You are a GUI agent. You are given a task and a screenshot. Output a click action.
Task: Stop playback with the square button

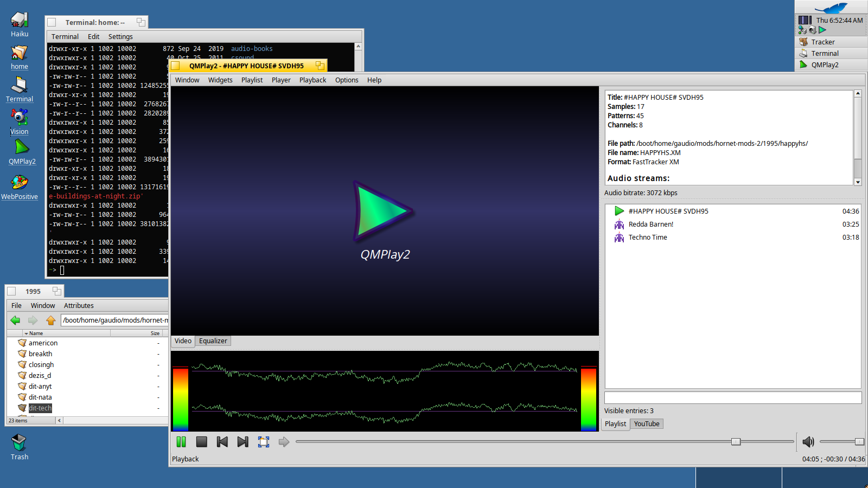[x=202, y=442]
